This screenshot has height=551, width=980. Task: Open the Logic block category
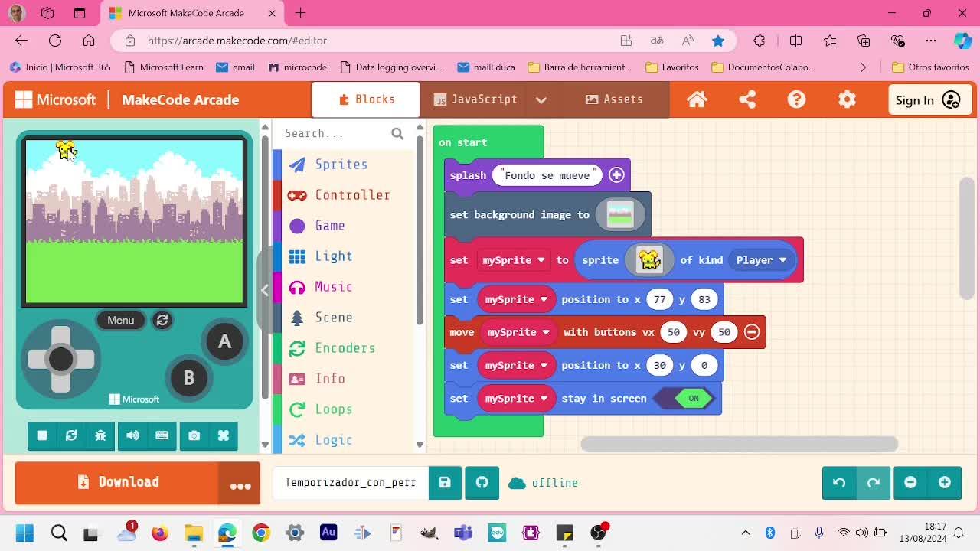coord(334,440)
